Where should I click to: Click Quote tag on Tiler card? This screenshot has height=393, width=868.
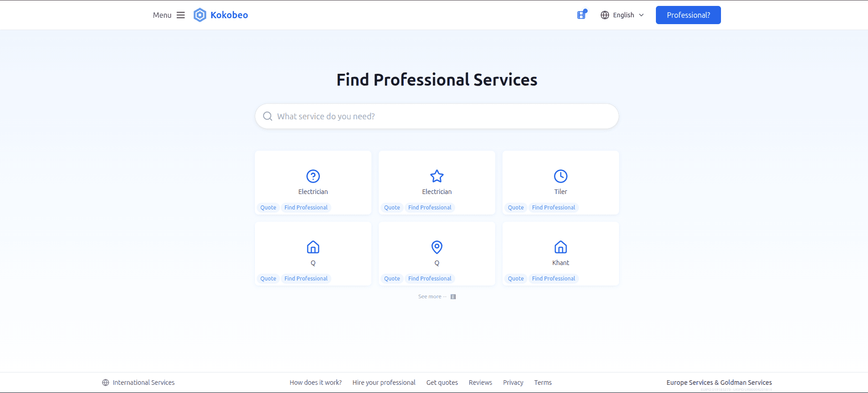[516, 208]
